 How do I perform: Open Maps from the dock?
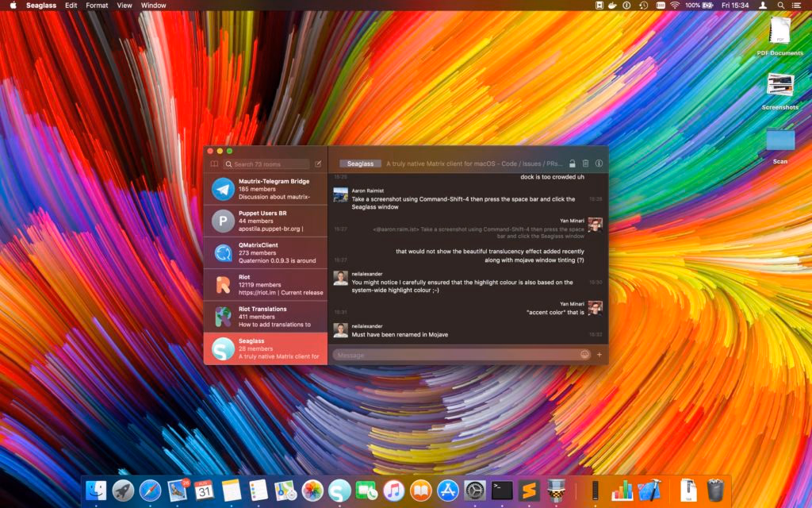point(285,490)
